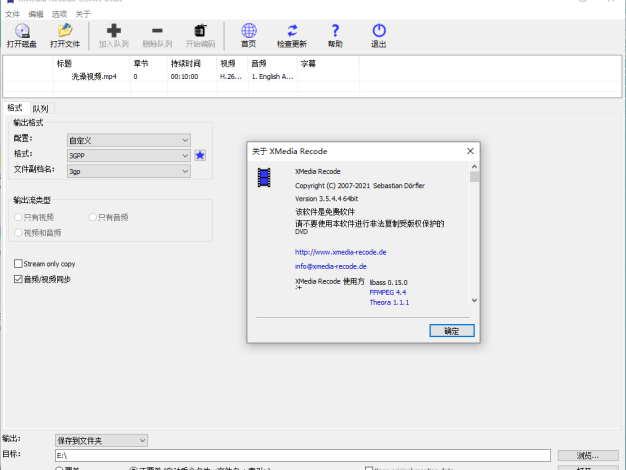This screenshot has width=626, height=470.
Task: Click the 浏览... (Browse) button
Action: coord(588,455)
